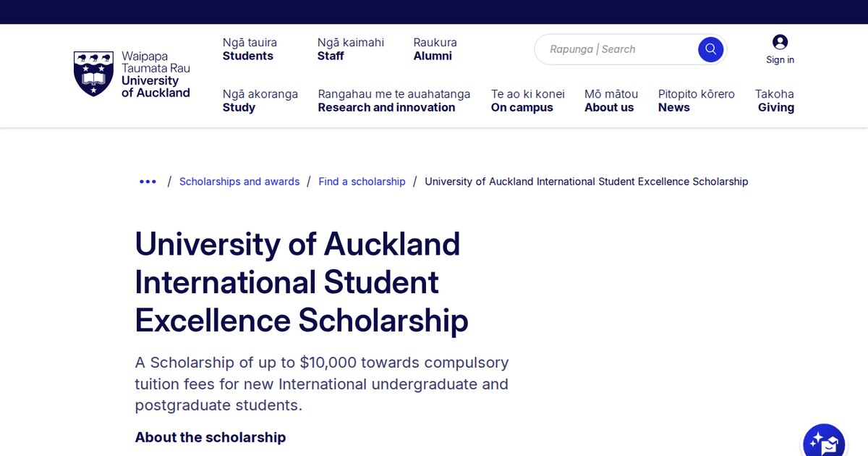The height and width of the screenshot is (456, 868).
Task: Expand the breadcrumb ellipsis dots
Action: point(148,182)
